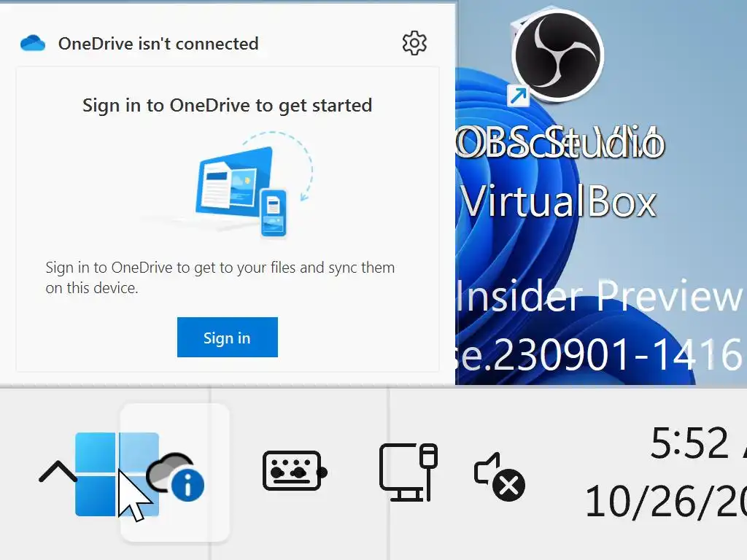Click the OBS Studio shortcut label

(560, 142)
